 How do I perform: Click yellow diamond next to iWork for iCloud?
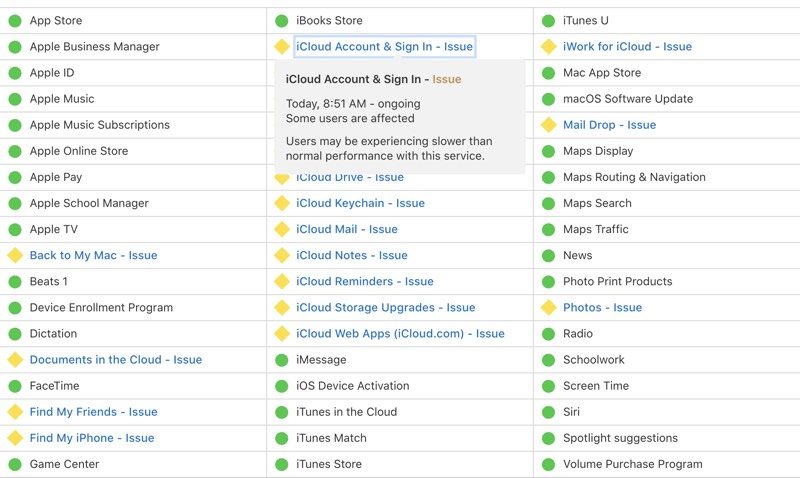coord(548,47)
